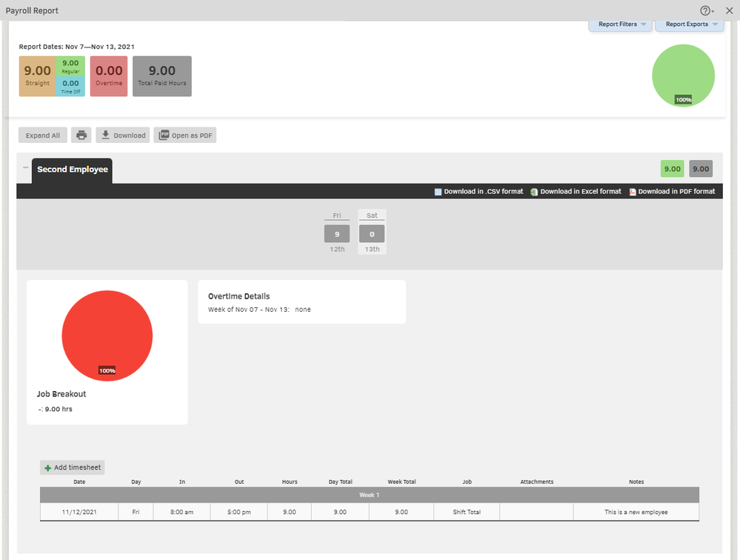Click the red 0.00 Overtime tile
Image resolution: width=740 pixels, height=560 pixels.
click(x=109, y=76)
